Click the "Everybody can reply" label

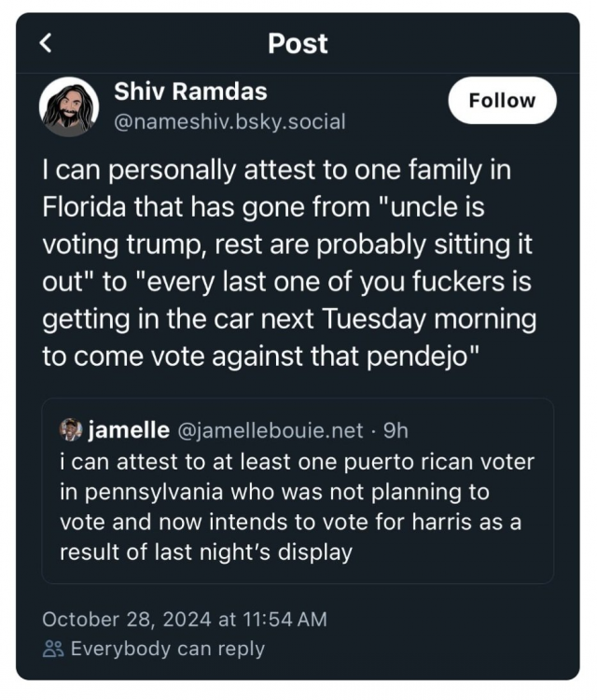tap(168, 649)
